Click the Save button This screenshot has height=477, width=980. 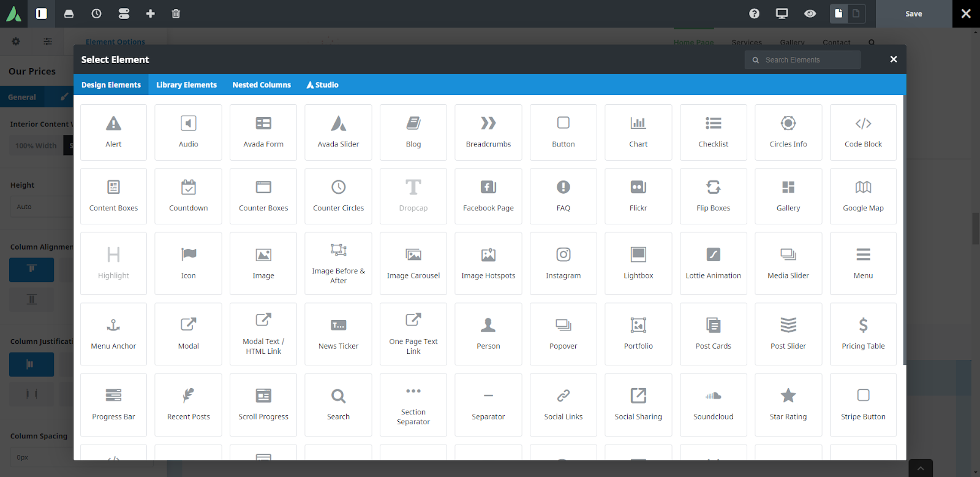coord(914,13)
